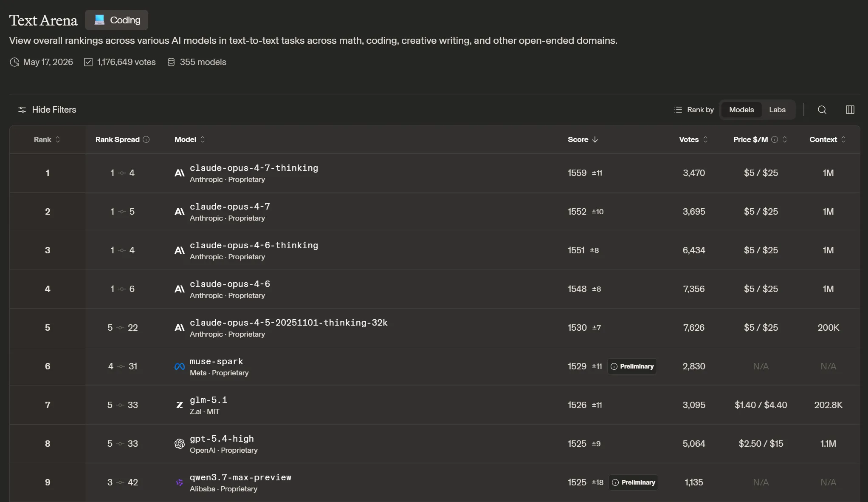Sort by Score column header
Image resolution: width=868 pixels, height=502 pixels.
click(583, 139)
